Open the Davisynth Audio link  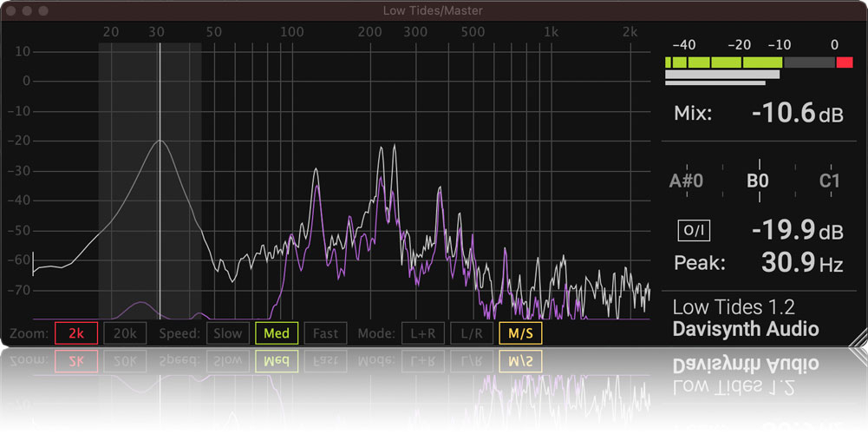[745, 329]
